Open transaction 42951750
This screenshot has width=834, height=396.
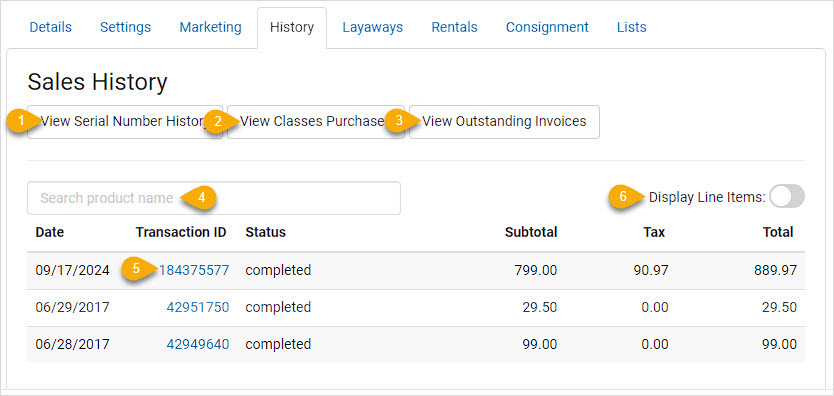198,307
